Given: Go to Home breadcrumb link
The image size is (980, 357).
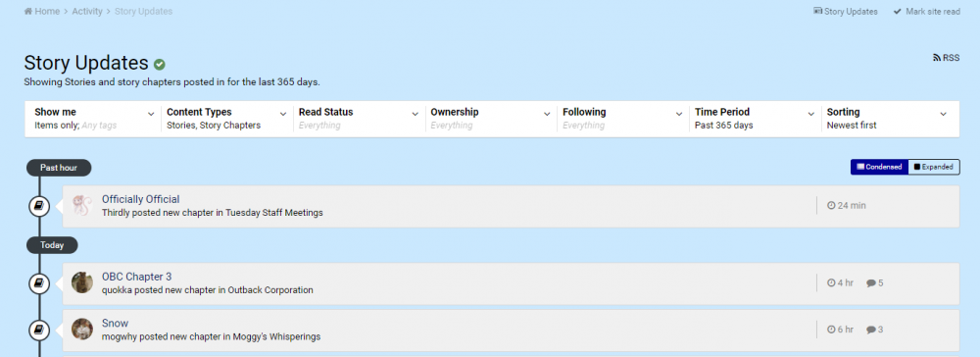Looking at the screenshot, I should coord(42,11).
